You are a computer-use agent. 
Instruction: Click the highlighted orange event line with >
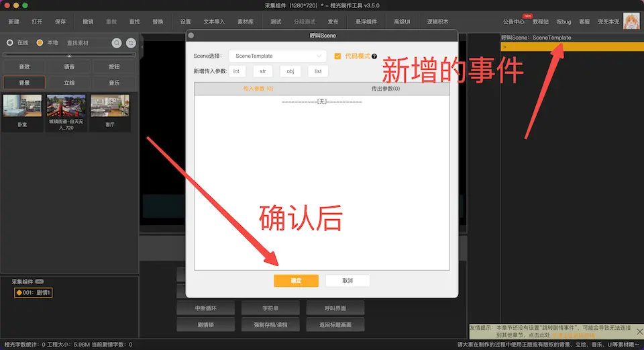(572, 47)
